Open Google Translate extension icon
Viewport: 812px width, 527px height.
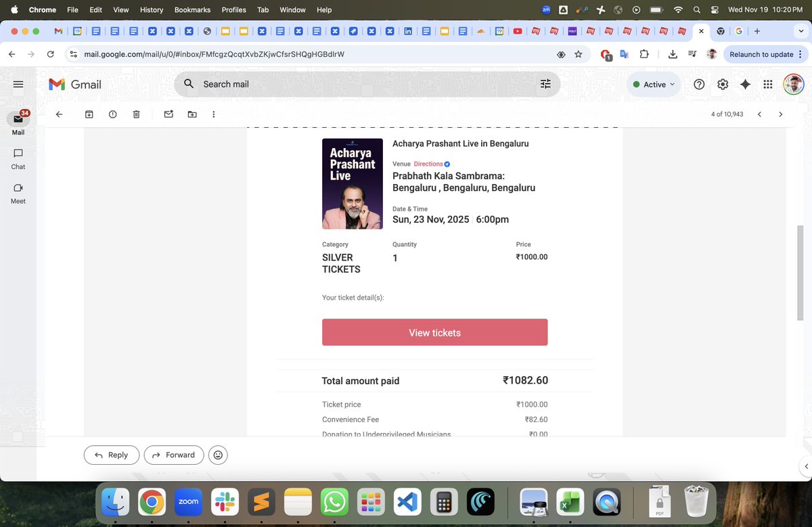625,54
